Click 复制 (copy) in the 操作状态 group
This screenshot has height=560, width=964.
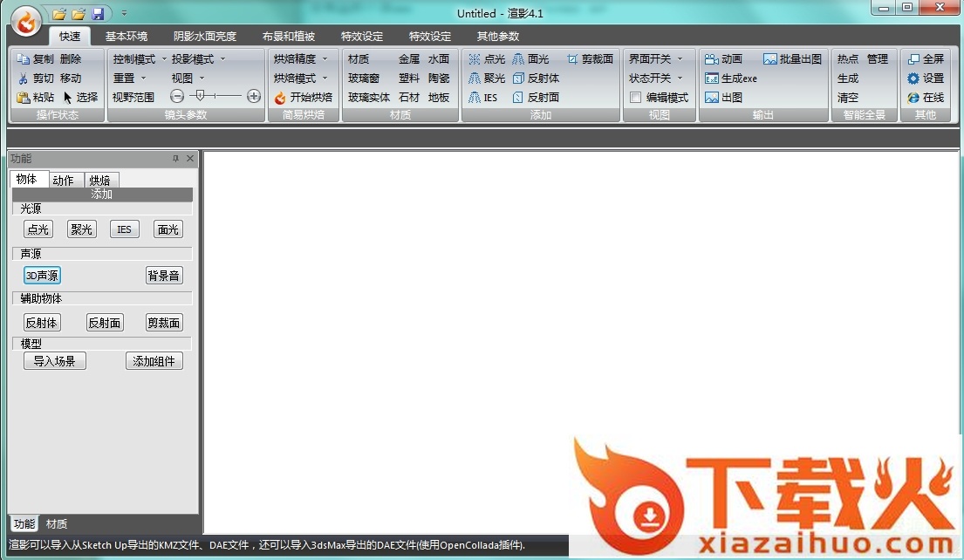point(37,59)
